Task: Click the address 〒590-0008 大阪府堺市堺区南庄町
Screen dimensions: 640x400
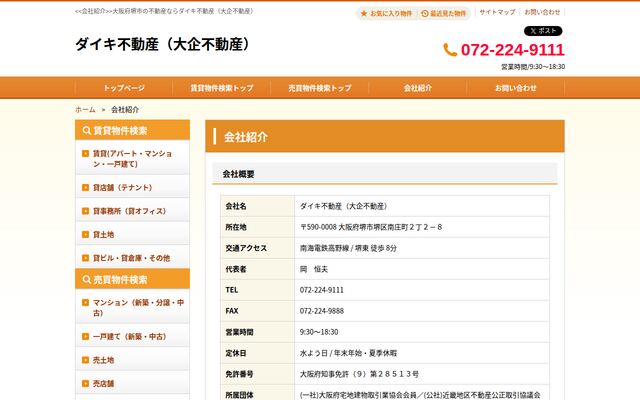Action: coord(371,227)
